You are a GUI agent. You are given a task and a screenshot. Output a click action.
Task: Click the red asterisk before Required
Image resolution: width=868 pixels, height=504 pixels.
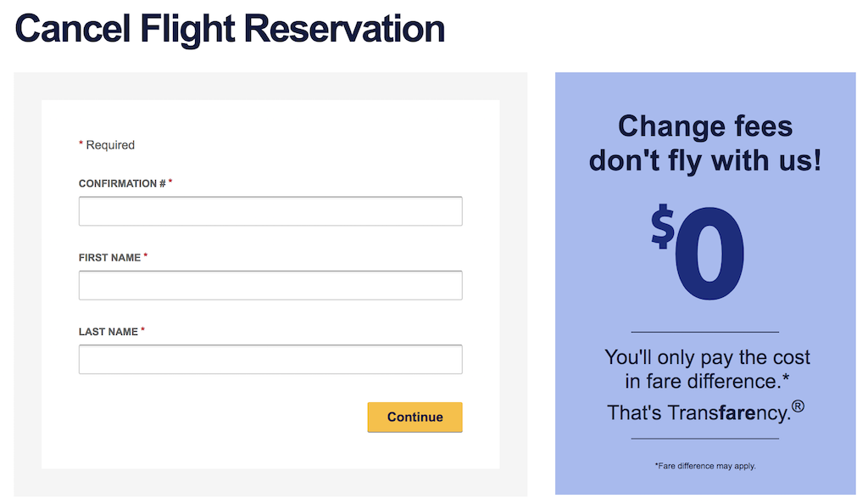pos(81,145)
